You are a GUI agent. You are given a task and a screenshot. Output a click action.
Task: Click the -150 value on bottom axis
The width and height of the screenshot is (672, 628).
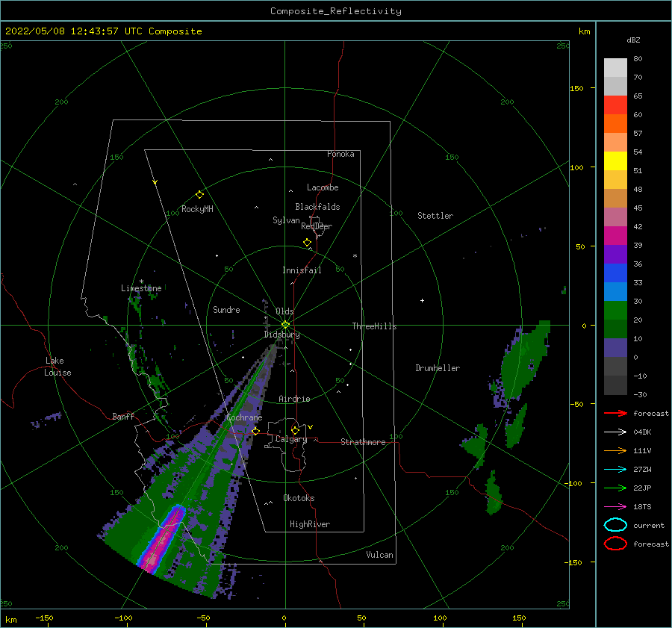click(x=44, y=618)
